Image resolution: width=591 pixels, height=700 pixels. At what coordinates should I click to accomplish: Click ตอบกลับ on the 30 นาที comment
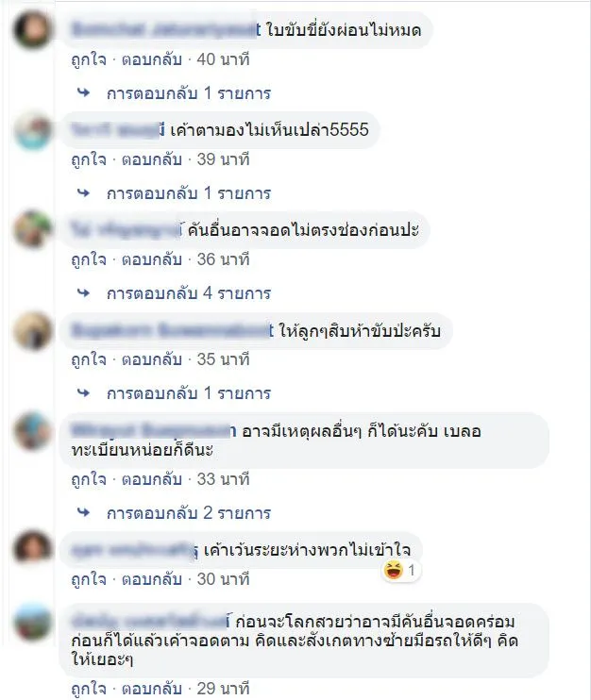point(152,579)
